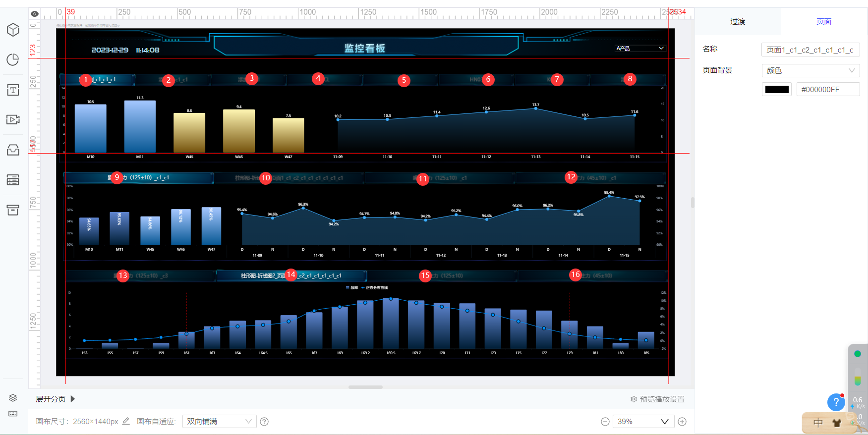868x435 pixels.
Task: Expand 展开分页 pagination panel
Action: click(56, 399)
